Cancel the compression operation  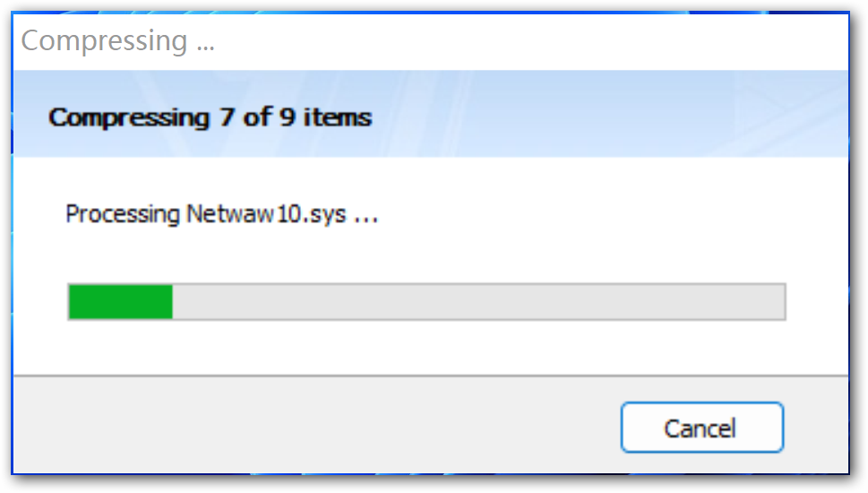tap(701, 428)
